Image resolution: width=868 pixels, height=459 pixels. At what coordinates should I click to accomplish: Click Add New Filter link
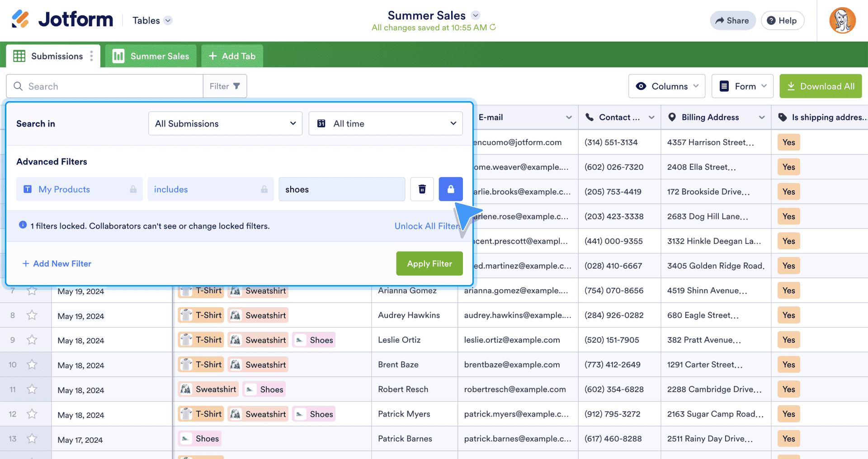tap(57, 263)
